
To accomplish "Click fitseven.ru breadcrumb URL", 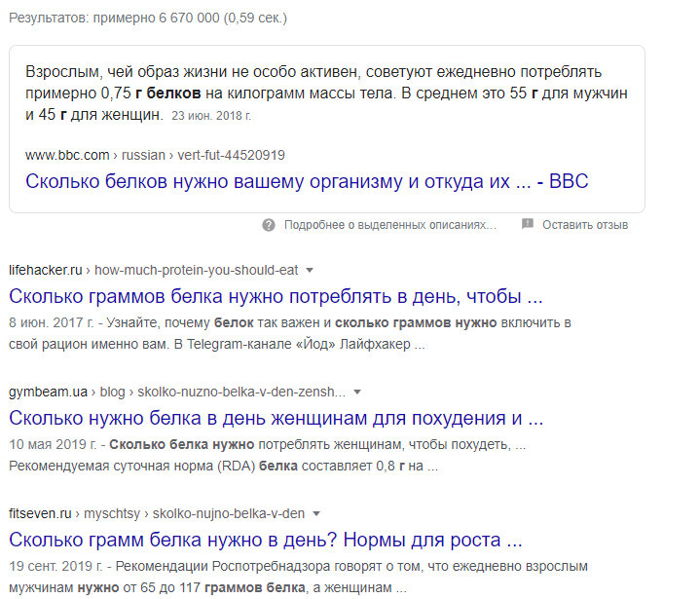I will coord(157,513).
